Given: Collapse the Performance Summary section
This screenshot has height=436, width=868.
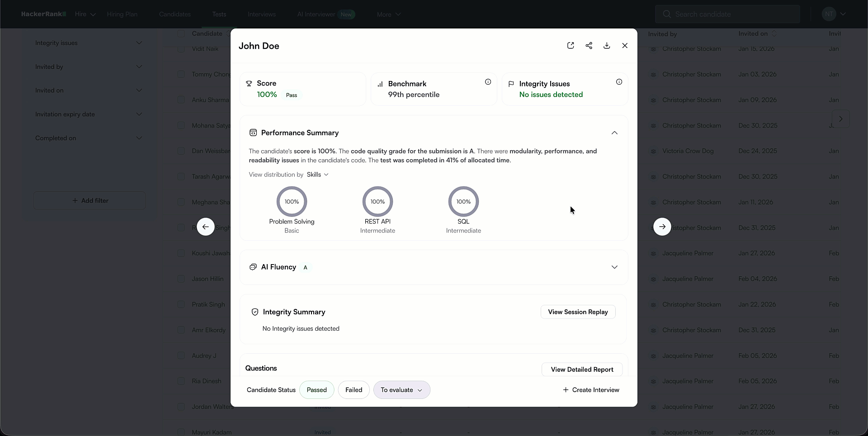Looking at the screenshot, I should coord(614,133).
